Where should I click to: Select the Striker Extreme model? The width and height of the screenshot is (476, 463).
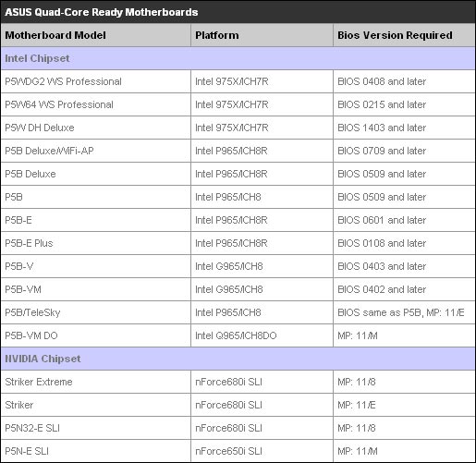tap(39, 382)
